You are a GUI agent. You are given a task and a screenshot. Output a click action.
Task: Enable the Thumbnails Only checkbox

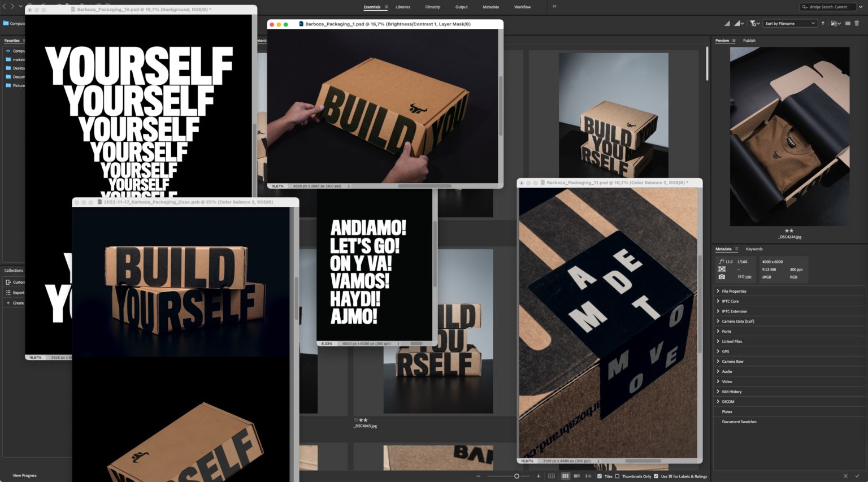pos(617,476)
